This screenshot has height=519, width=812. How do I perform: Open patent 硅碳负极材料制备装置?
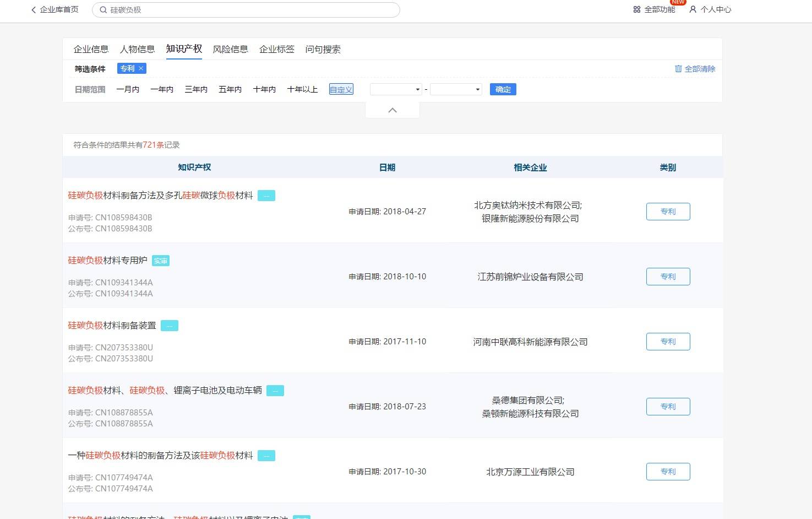(112, 326)
